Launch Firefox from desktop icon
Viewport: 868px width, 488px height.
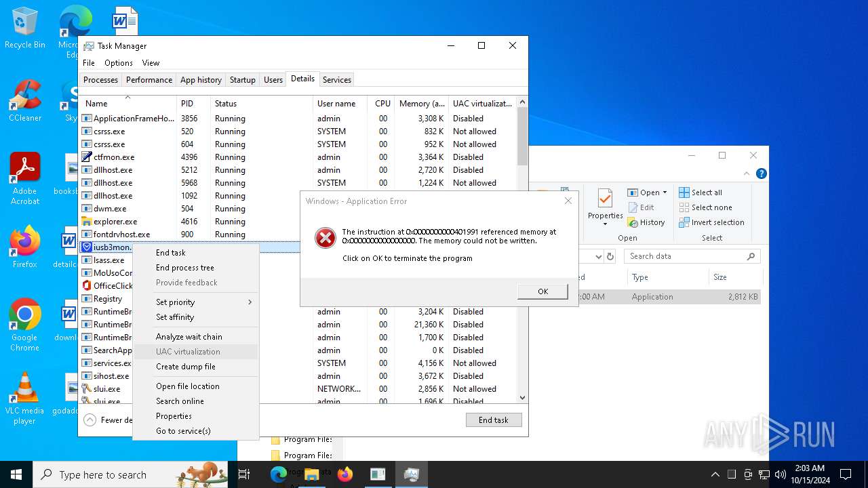(x=25, y=247)
